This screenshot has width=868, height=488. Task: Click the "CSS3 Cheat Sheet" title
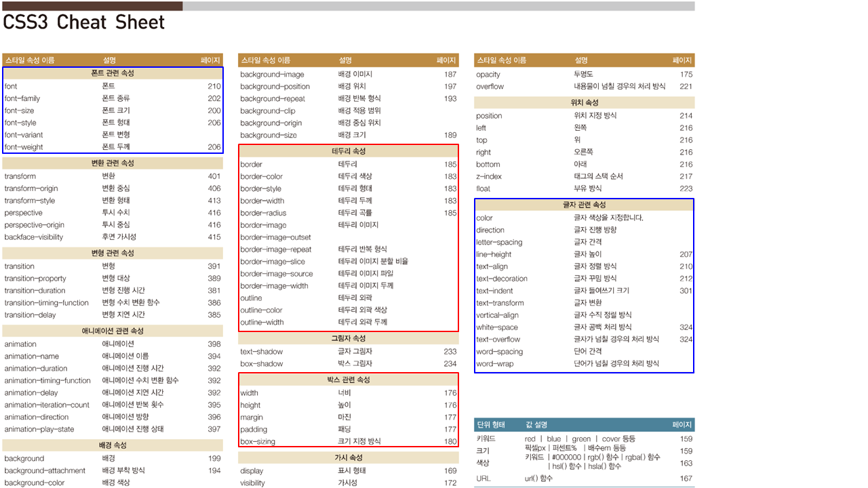pyautogui.click(x=84, y=22)
